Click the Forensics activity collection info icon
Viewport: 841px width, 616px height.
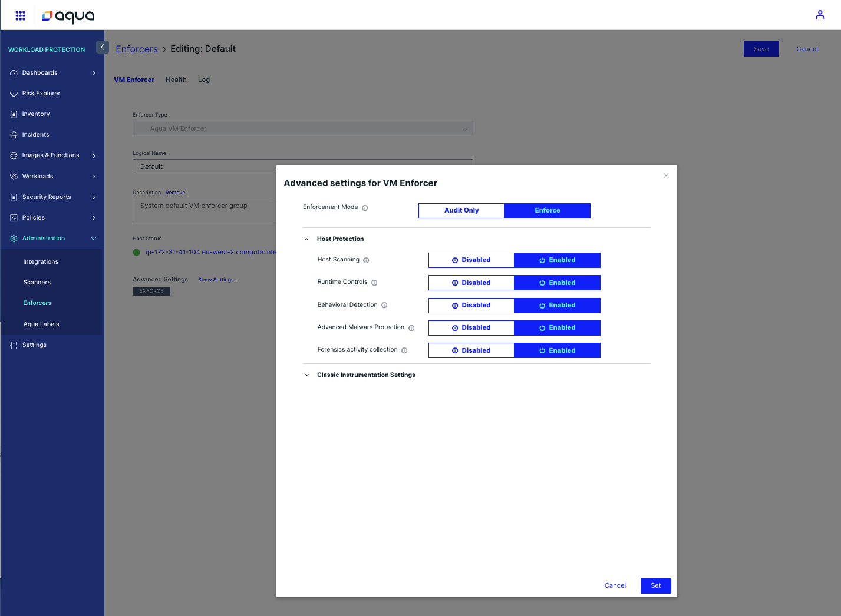(x=404, y=350)
